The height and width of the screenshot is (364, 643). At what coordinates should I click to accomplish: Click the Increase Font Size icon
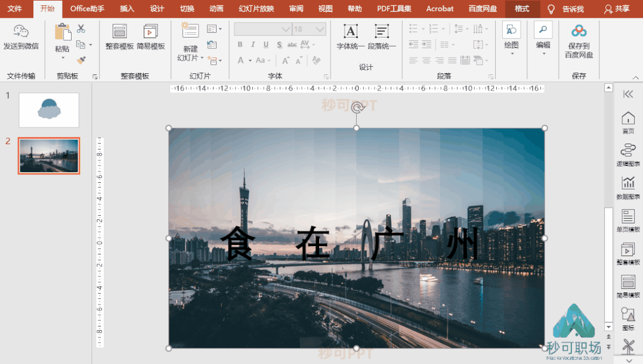click(285, 61)
